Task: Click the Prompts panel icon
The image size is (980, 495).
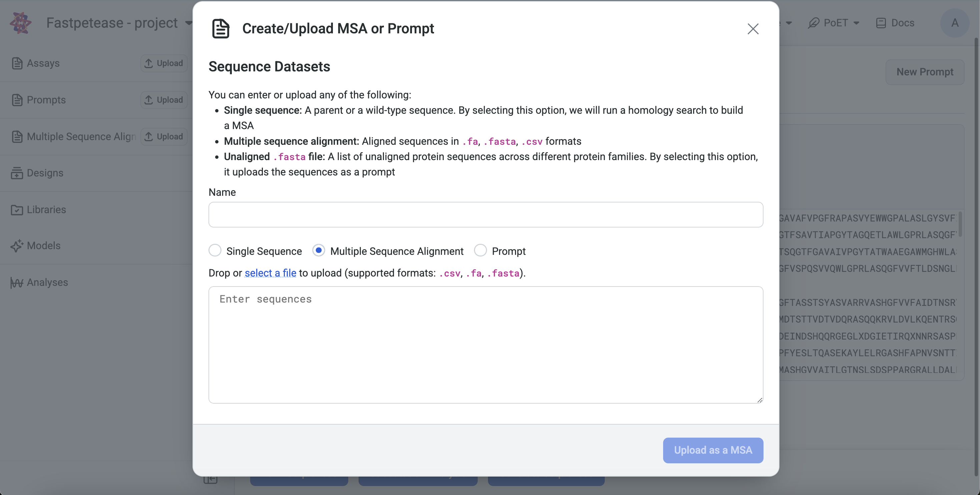Action: tap(16, 100)
